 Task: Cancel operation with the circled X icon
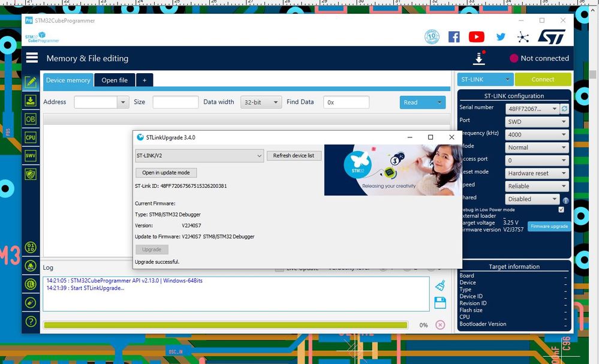tap(440, 324)
